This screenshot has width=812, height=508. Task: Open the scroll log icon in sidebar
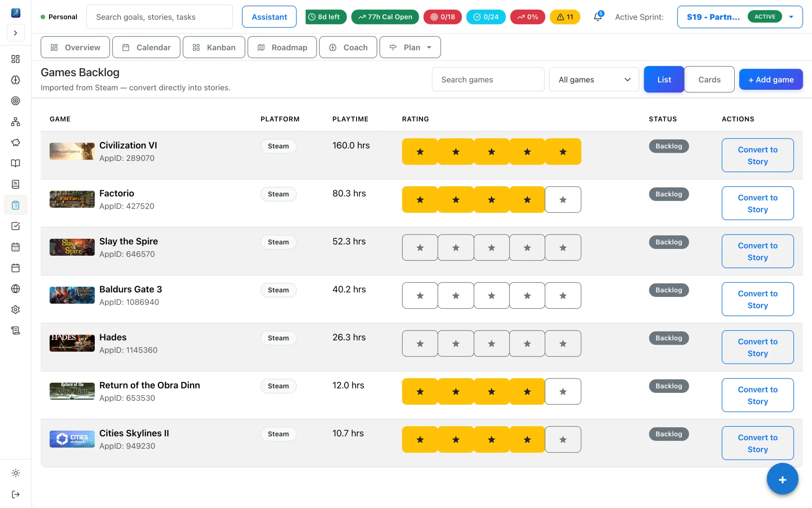pyautogui.click(x=16, y=331)
